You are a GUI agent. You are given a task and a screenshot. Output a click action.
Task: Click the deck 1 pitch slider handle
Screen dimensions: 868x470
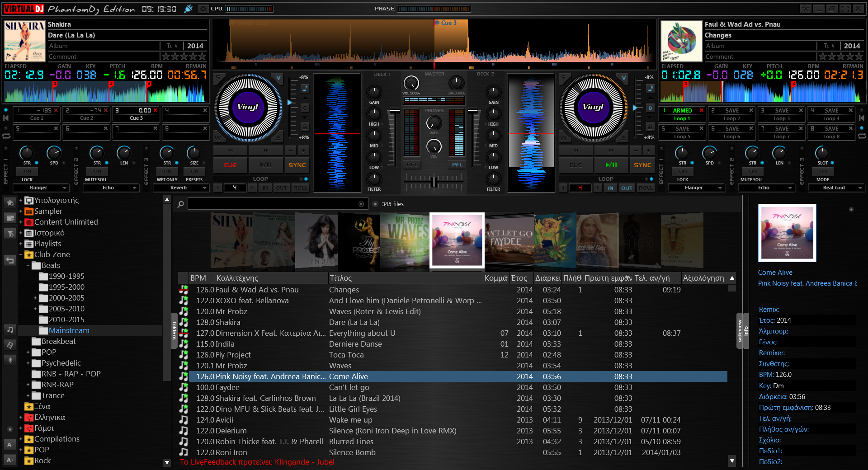pos(290,103)
